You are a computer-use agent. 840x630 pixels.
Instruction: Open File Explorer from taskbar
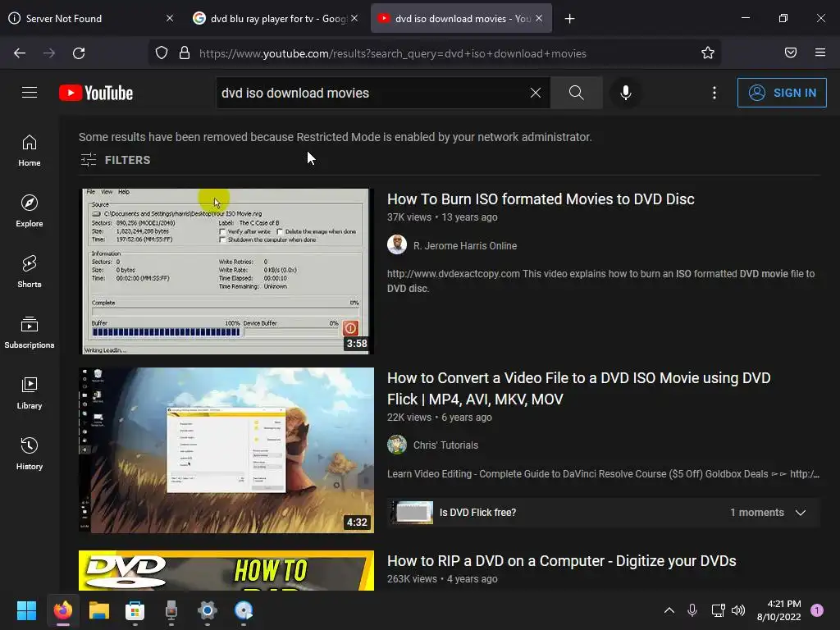[99, 610]
